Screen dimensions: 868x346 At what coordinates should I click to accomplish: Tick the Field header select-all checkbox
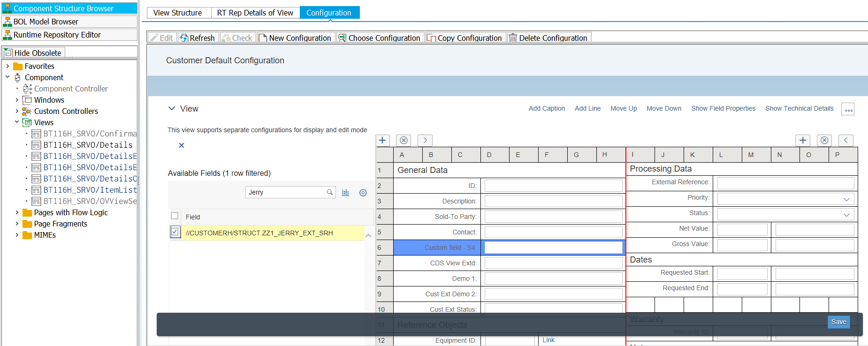pos(175,216)
